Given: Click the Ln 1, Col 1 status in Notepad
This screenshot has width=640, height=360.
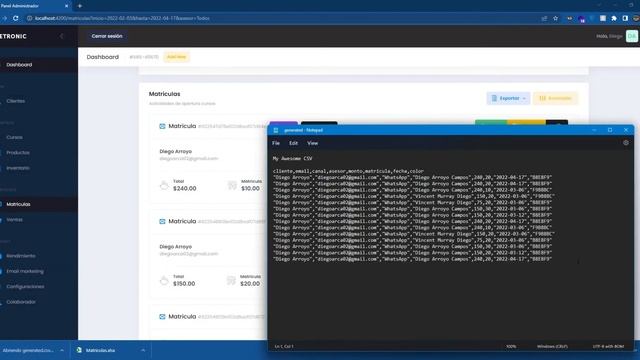Looking at the screenshot, I should coord(284,347).
